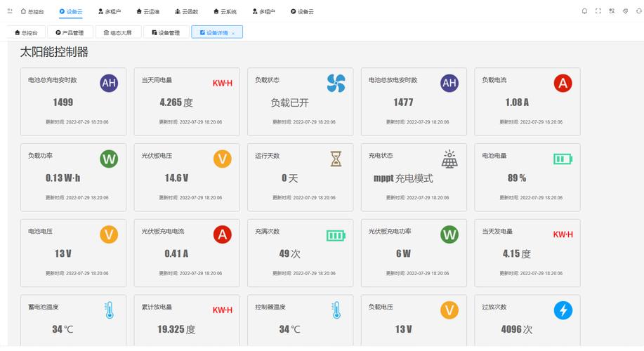The width and height of the screenshot is (644, 351).
Task: Open 多租户 menu next to 云运维
Action: point(110,11)
